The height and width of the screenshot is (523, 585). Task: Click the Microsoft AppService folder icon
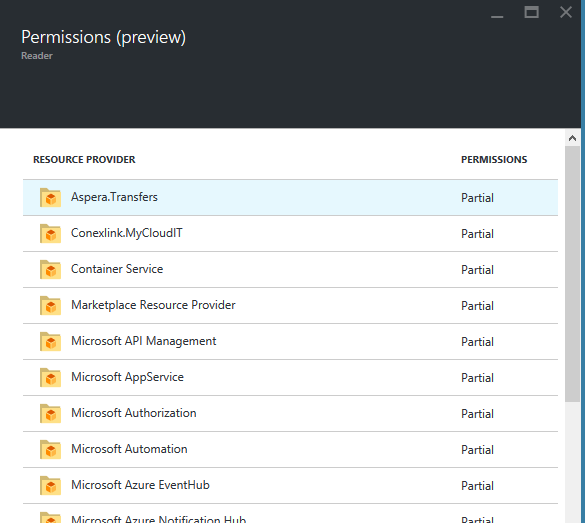[50, 378]
